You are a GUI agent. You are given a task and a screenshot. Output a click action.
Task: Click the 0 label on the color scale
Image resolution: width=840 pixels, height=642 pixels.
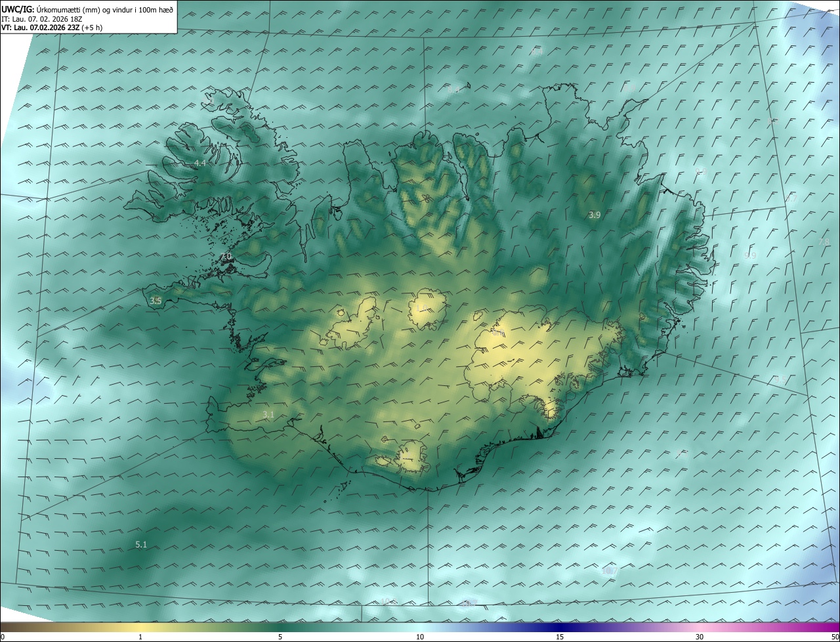(3, 637)
